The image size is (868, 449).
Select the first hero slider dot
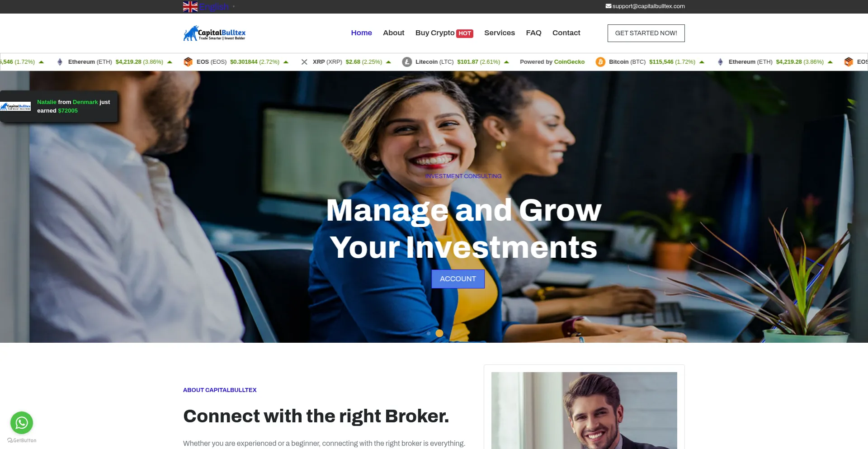[429, 333]
